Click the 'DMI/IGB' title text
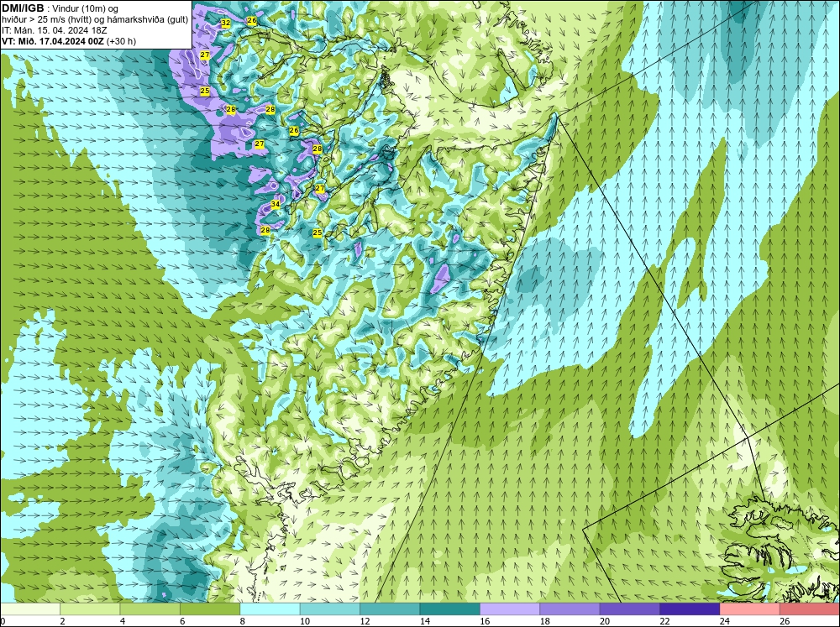This screenshot has width=840, height=627. point(23,8)
